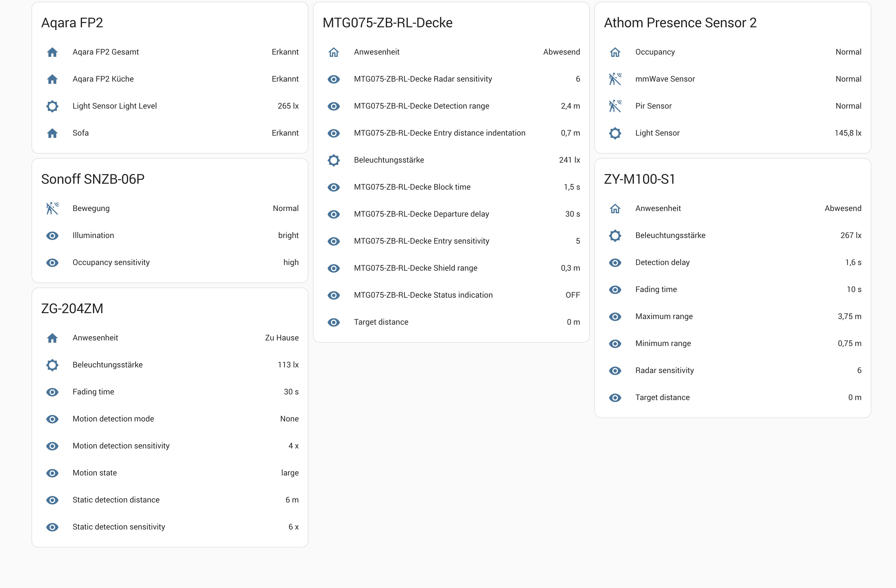This screenshot has height=588, width=896.
Task: Click brightness icon beside ZG-204ZM Beleuchtungsstärke
Action: tap(52, 365)
